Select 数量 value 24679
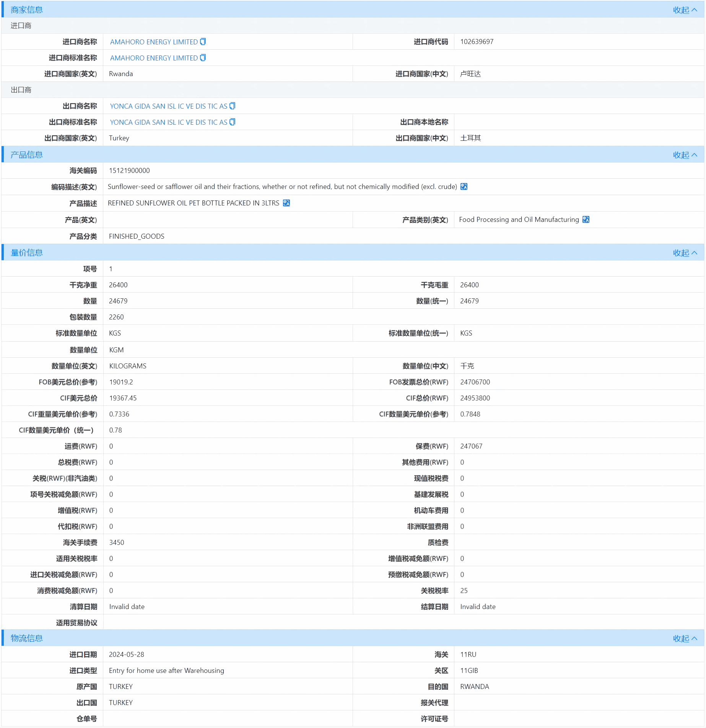This screenshot has height=728, width=706. pos(118,301)
